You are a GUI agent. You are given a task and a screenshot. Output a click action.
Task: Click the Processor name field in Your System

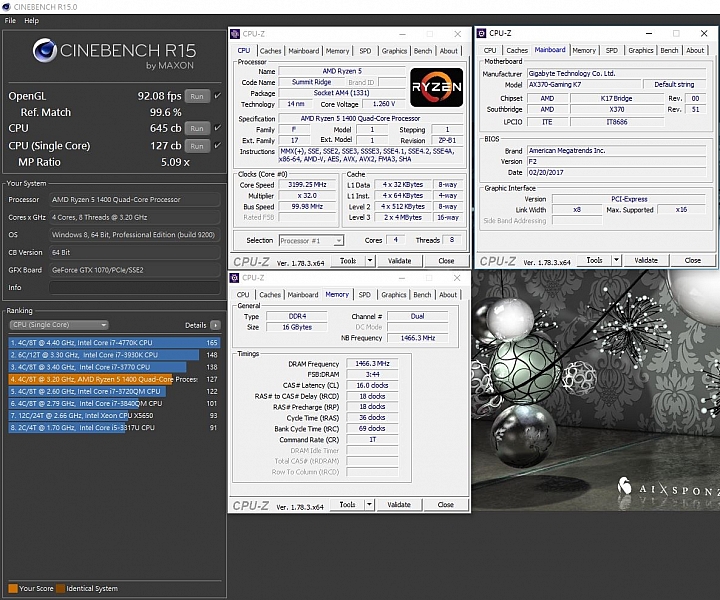tap(135, 200)
